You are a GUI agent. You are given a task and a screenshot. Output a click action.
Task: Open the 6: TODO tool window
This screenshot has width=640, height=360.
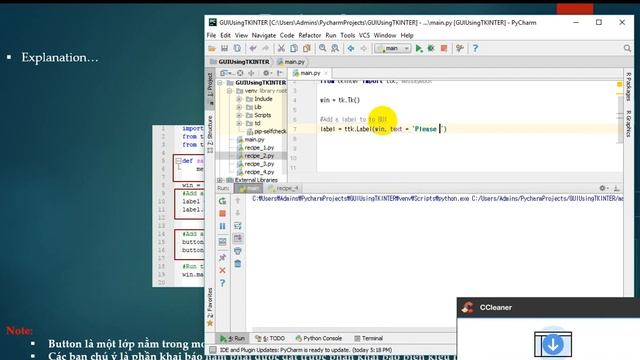(x=270, y=338)
